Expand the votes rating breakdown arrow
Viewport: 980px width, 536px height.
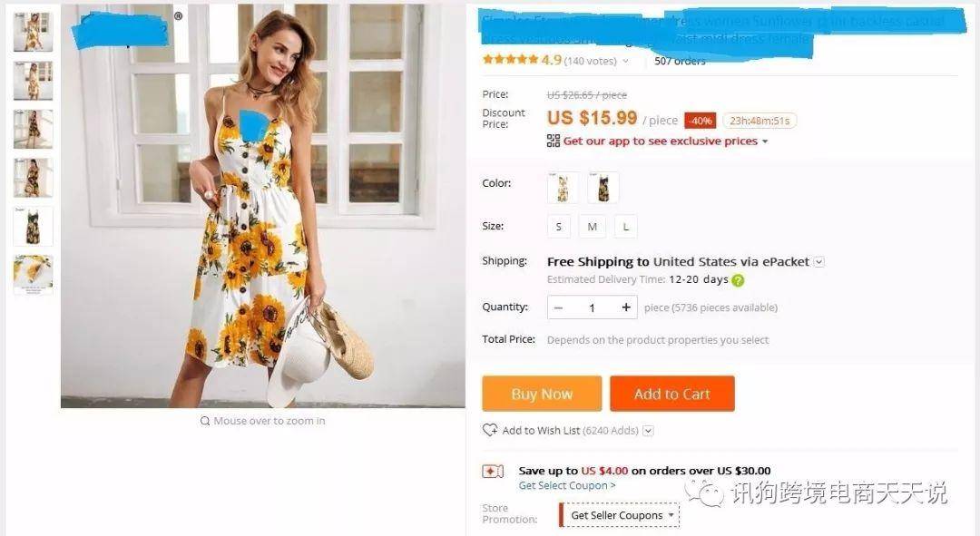click(625, 62)
